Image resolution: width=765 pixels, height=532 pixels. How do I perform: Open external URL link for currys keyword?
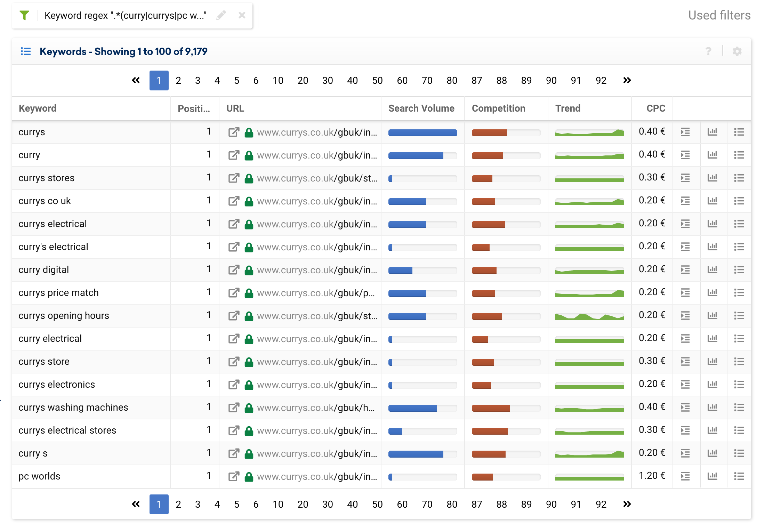(x=234, y=132)
